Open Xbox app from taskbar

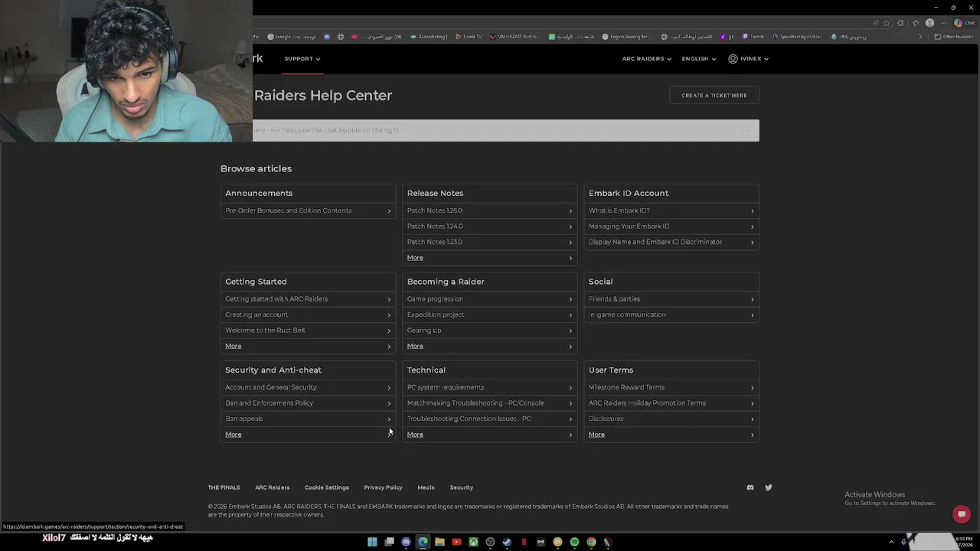point(473,542)
